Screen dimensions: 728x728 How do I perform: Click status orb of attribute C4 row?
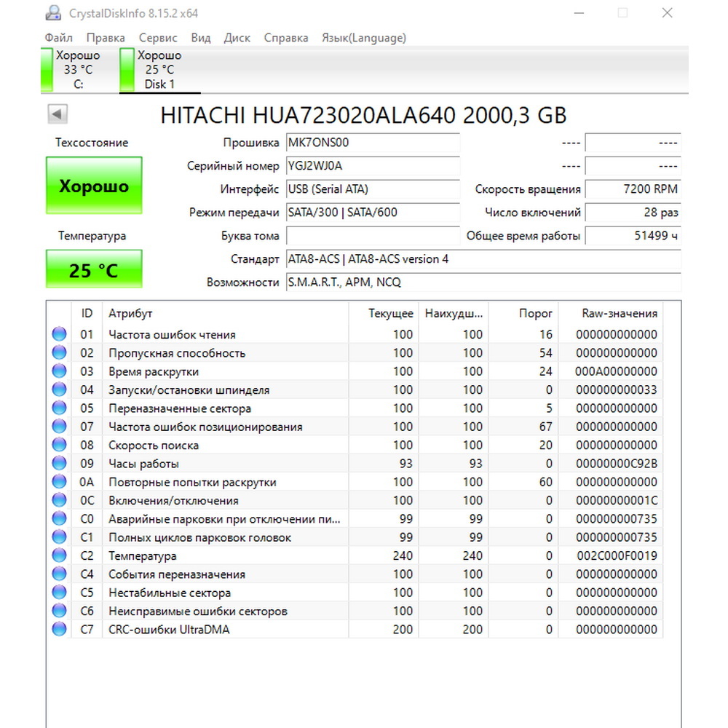tap(59, 574)
